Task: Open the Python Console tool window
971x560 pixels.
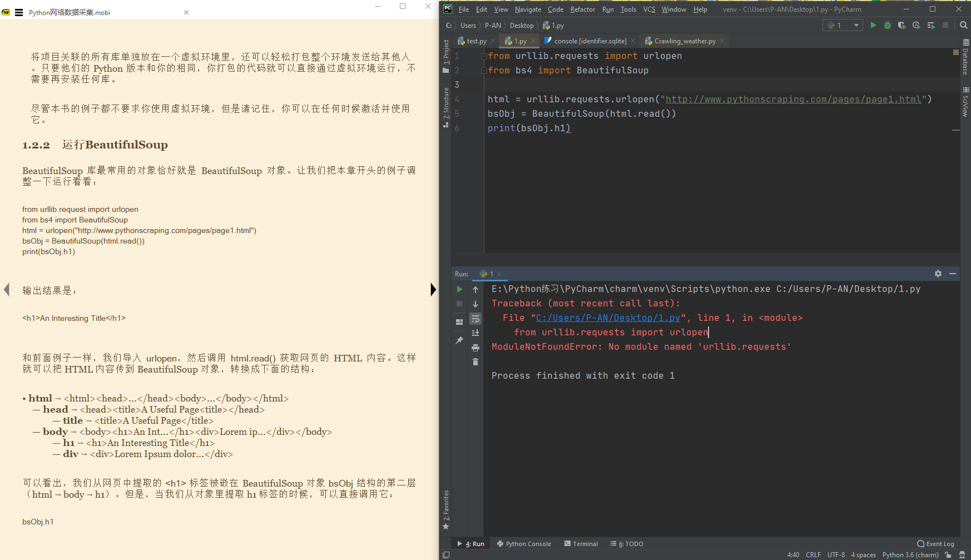Action: tap(524, 544)
